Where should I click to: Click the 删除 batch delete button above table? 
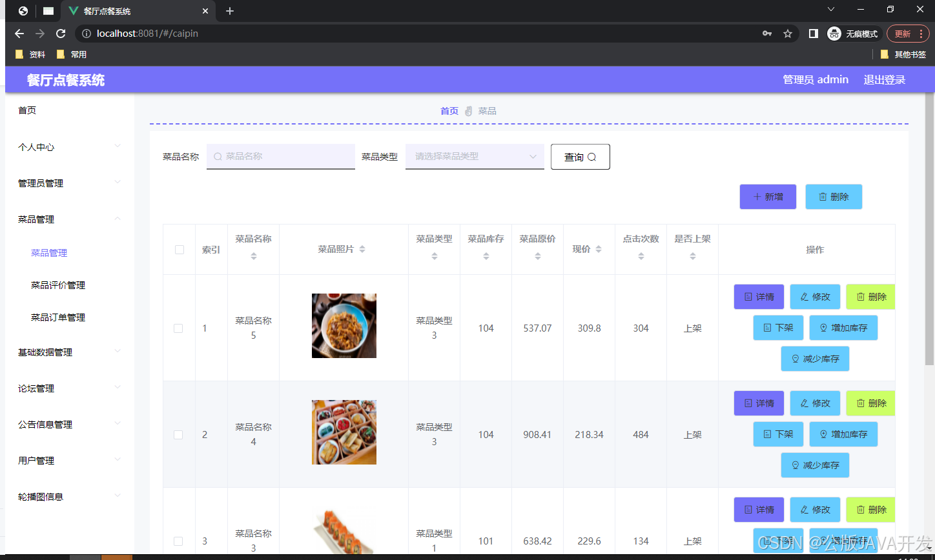coord(834,197)
